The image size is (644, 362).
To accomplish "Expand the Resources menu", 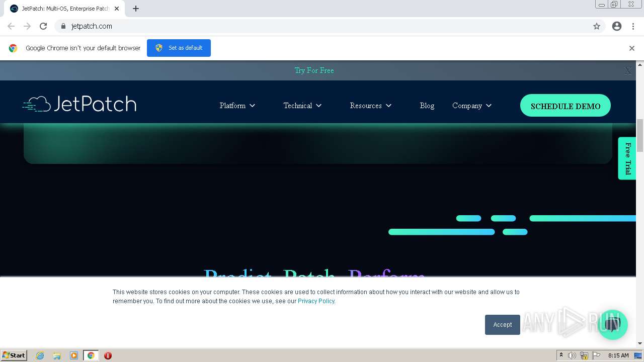I will tap(371, 106).
